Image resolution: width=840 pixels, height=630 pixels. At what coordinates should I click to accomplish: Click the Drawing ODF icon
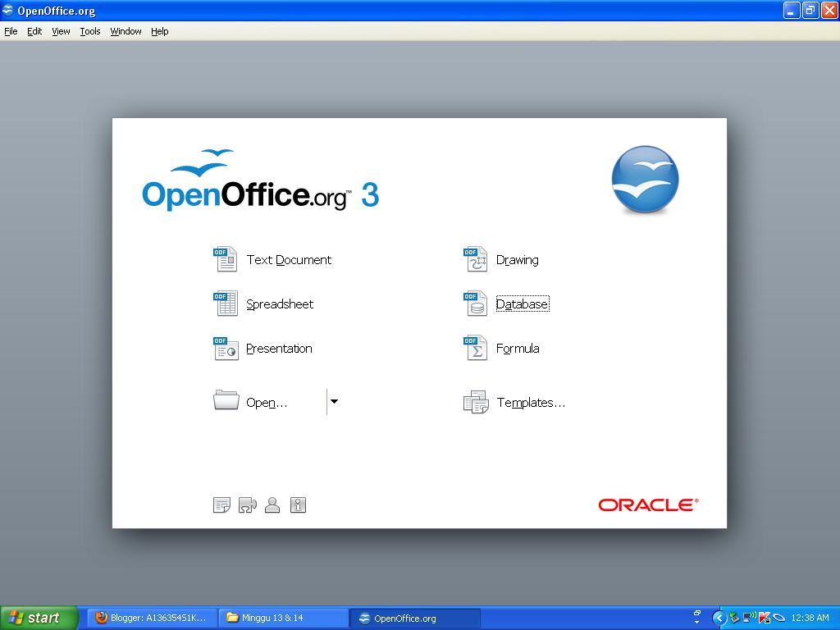tap(475, 259)
